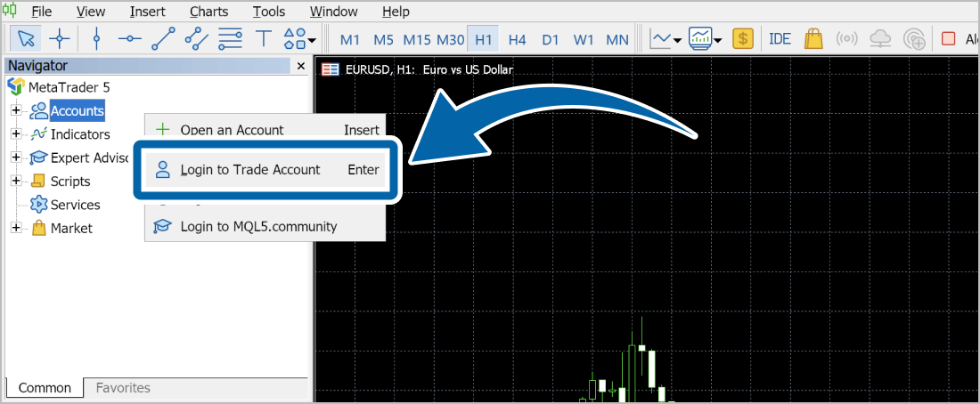The width and height of the screenshot is (980, 404).
Task: Select Indicators in Navigator tree
Action: tap(80, 134)
